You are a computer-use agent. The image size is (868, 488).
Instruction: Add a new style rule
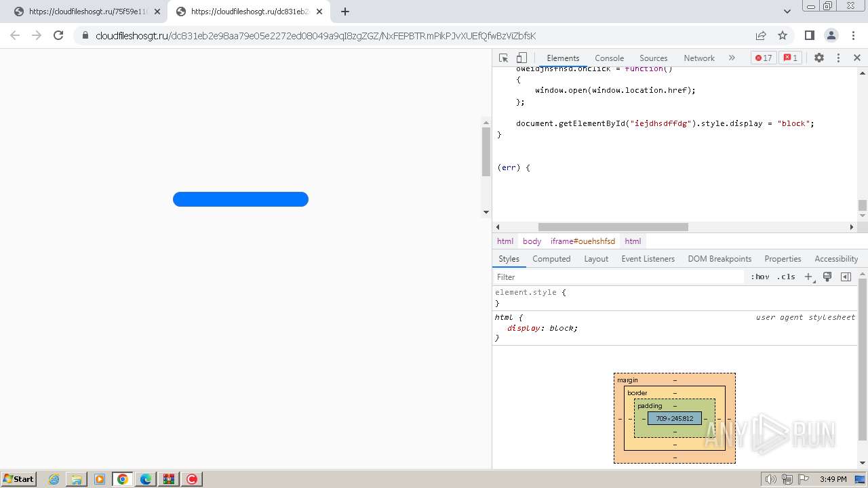pos(808,277)
